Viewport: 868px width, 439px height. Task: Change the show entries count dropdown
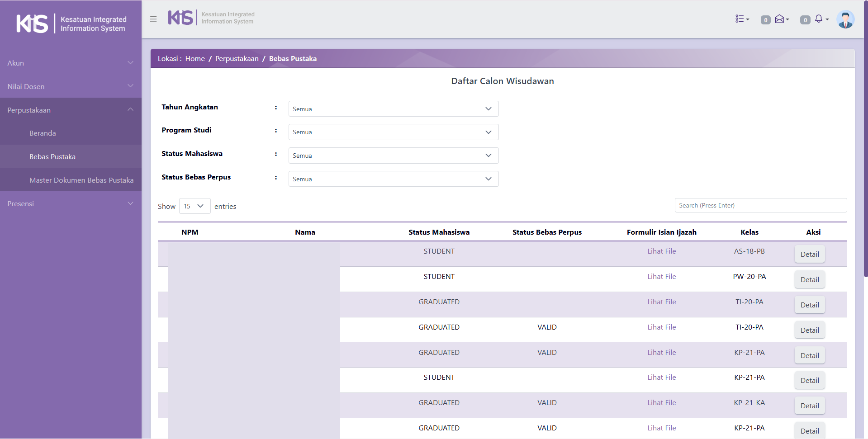[194, 206]
